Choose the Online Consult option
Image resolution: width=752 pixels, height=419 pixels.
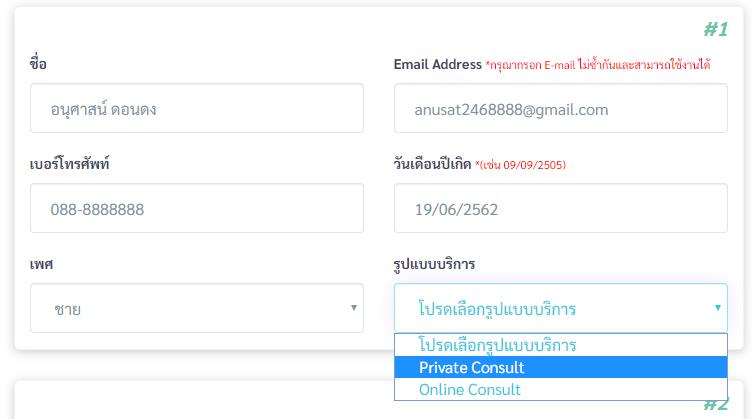(x=561, y=389)
